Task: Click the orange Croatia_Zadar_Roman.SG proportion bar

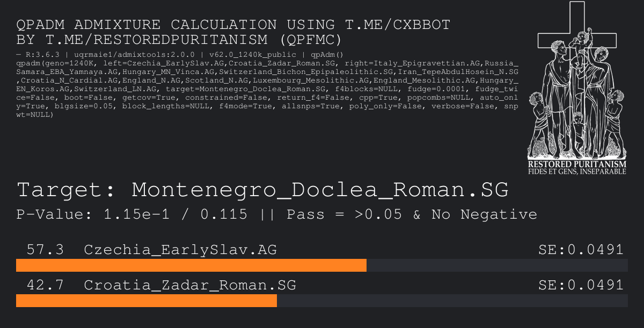Action: pyautogui.click(x=146, y=301)
